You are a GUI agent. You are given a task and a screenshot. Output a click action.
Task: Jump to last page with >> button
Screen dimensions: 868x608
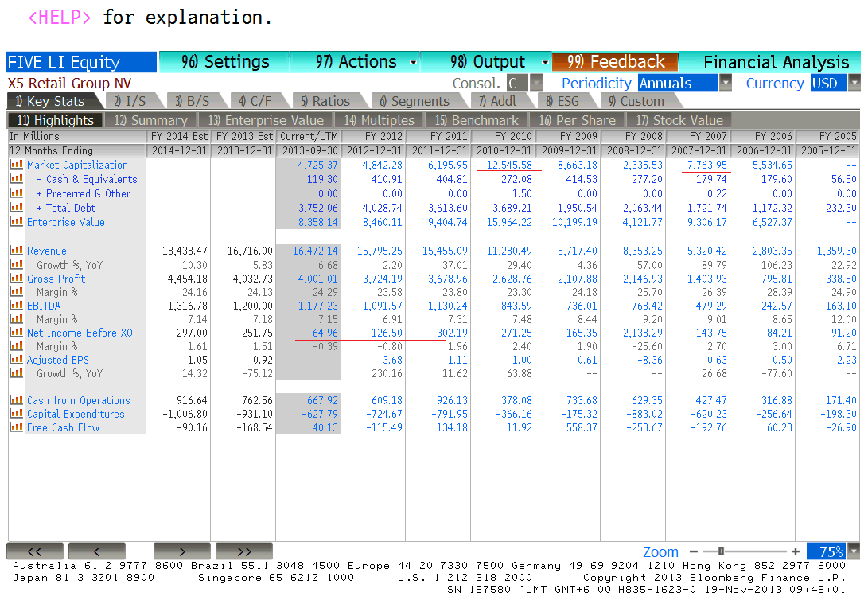point(243,551)
